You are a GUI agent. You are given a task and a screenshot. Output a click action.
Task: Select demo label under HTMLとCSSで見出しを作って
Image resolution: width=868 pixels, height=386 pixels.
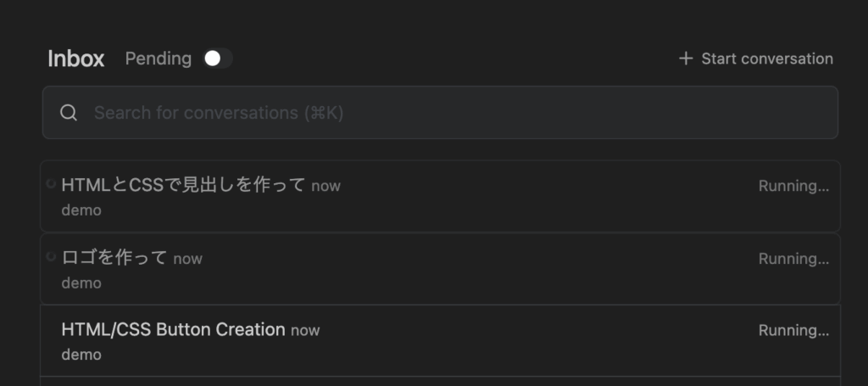(x=81, y=210)
